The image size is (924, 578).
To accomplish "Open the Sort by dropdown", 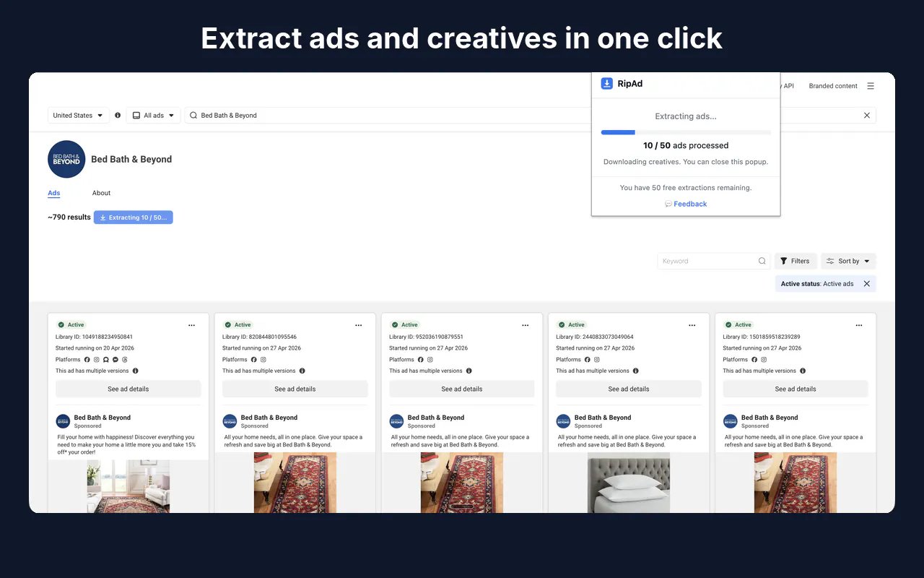I will (x=848, y=261).
